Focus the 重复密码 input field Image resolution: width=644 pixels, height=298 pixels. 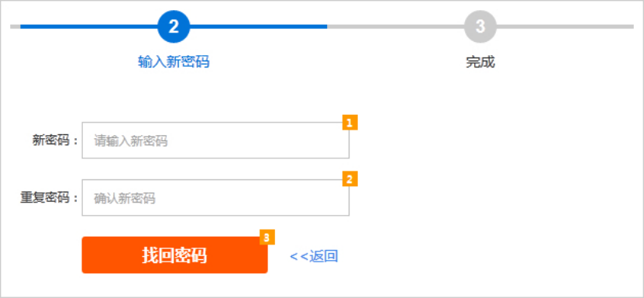click(215, 197)
